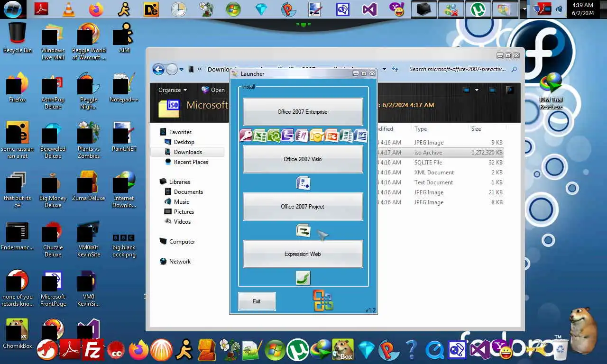Click the clock showing 4:19 AM
607x364 pixels.
583,9
